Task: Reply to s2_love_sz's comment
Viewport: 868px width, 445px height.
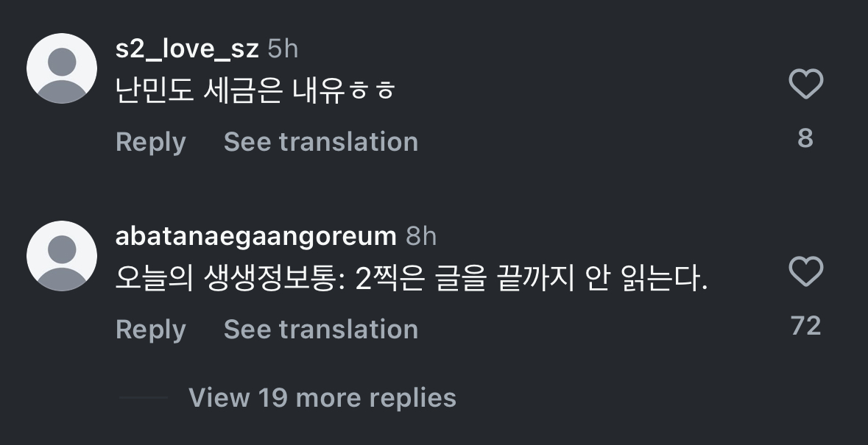Action: click(x=150, y=142)
